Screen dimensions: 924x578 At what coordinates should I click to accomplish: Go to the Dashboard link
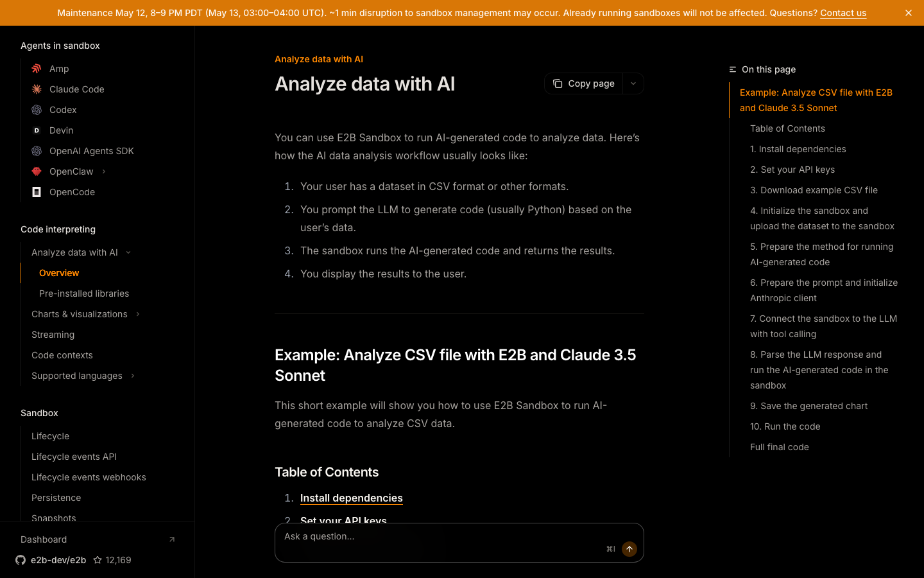[44, 539]
